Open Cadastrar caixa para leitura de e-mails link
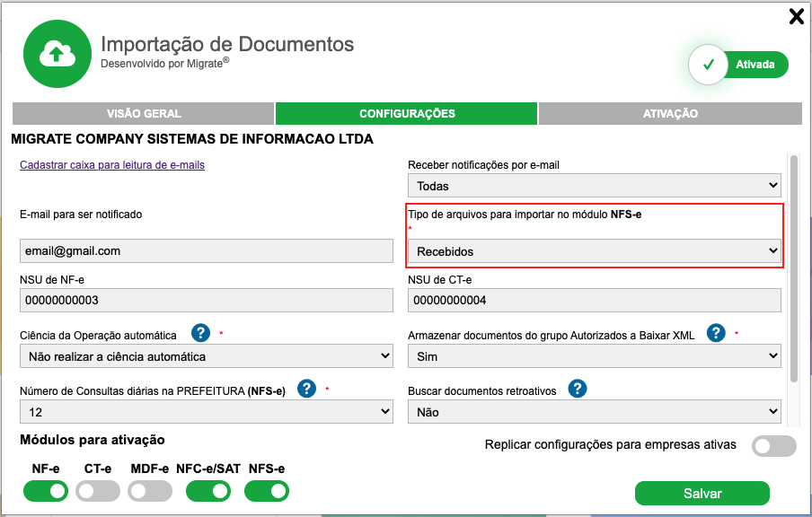The height and width of the screenshot is (517, 812). pyautogui.click(x=112, y=165)
